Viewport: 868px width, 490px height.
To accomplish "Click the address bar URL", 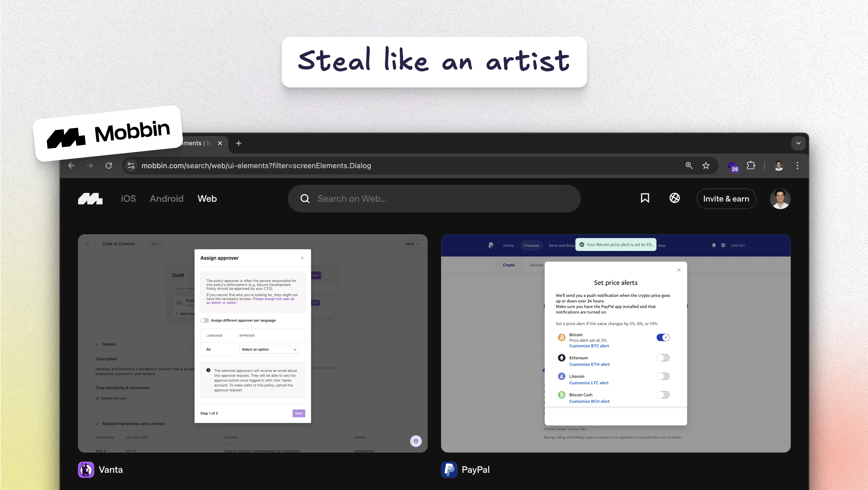I will (x=256, y=166).
